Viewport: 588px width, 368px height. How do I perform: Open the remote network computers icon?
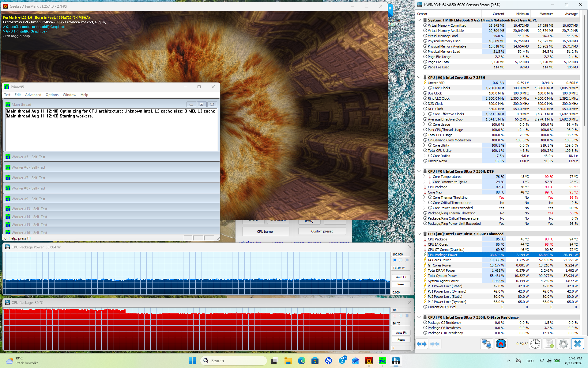[x=486, y=344]
